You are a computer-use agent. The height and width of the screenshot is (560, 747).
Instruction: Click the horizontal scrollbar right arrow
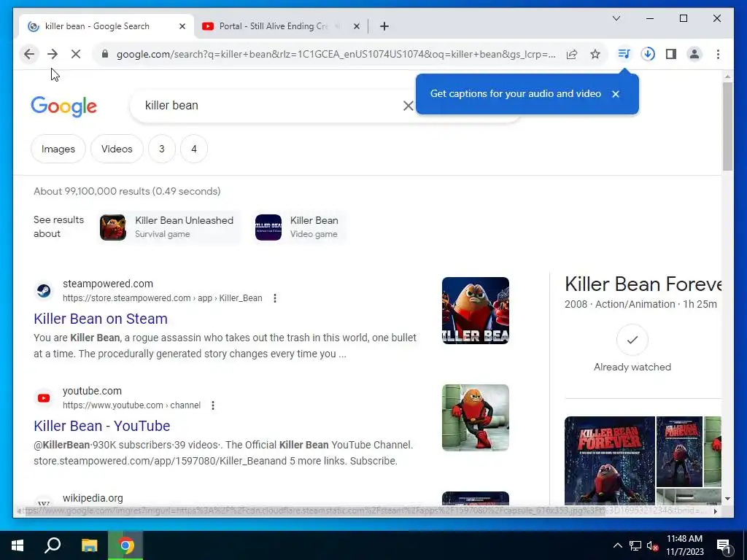tap(715, 511)
